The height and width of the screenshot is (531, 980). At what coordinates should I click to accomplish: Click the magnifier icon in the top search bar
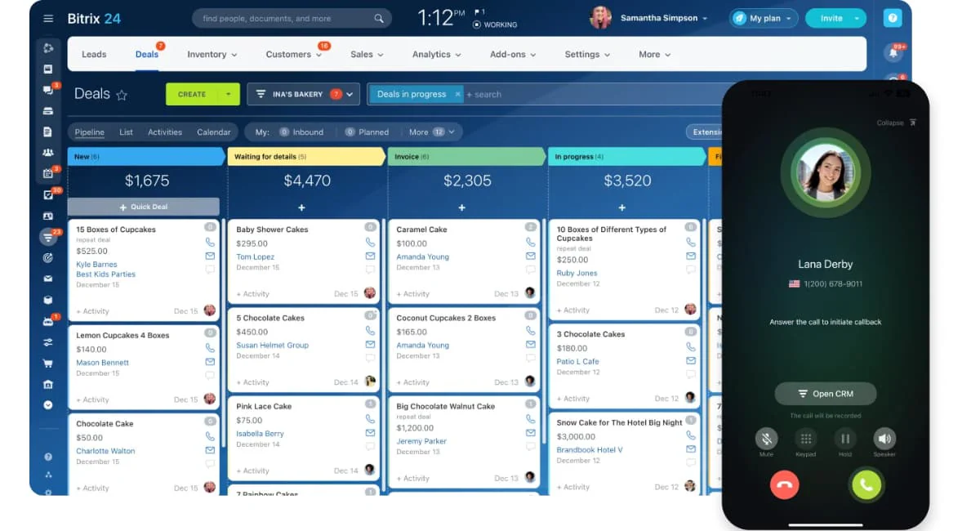coord(379,18)
